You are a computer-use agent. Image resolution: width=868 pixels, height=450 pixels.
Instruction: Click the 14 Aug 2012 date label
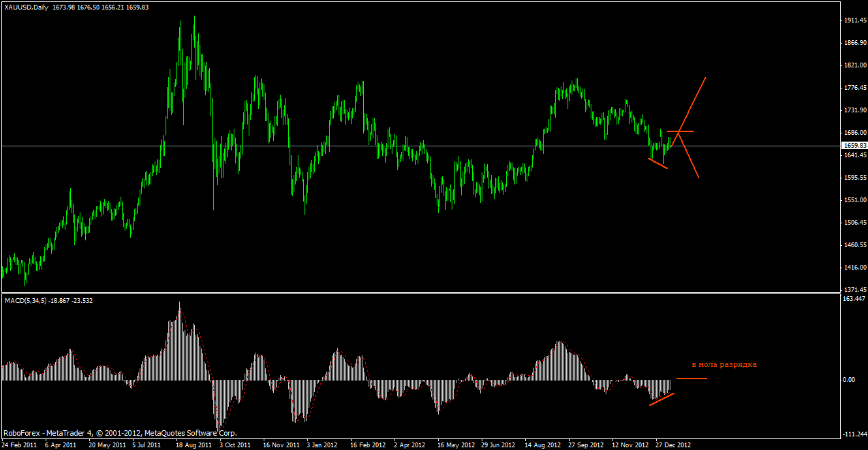[x=543, y=445]
